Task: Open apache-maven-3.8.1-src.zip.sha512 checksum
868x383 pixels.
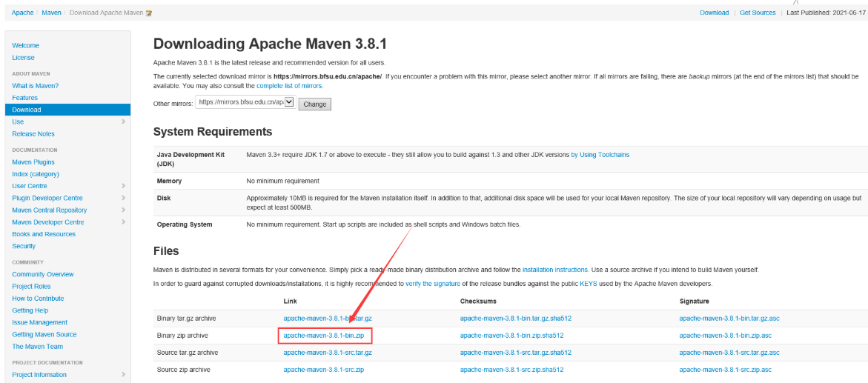Action: pos(511,370)
